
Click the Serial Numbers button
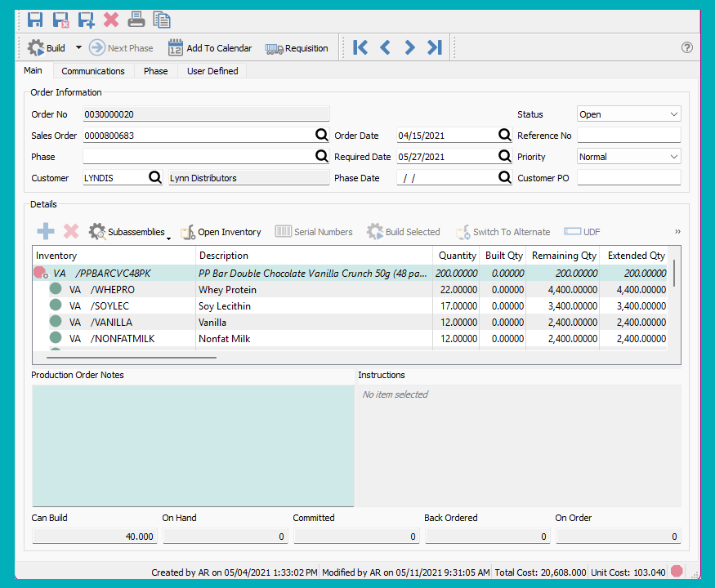pyautogui.click(x=314, y=232)
